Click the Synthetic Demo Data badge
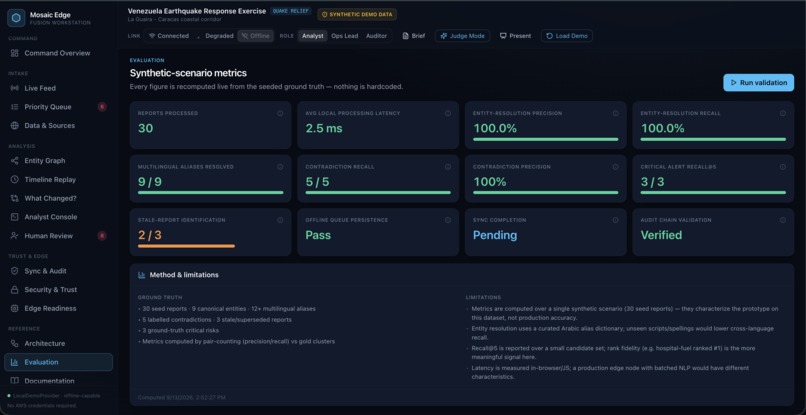The image size is (806, 415). [357, 14]
